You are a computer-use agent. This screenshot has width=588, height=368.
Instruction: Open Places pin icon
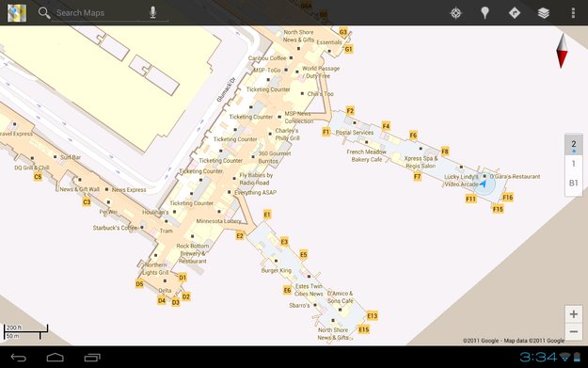[485, 13]
